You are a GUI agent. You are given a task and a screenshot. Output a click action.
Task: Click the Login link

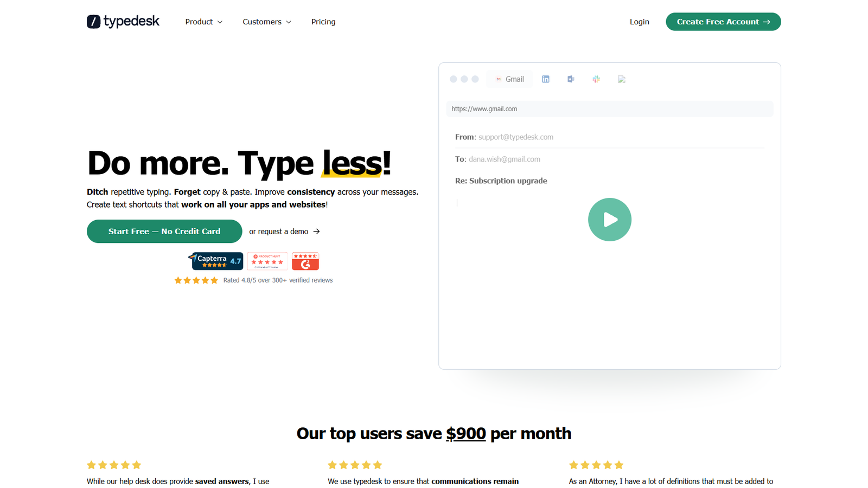point(639,22)
